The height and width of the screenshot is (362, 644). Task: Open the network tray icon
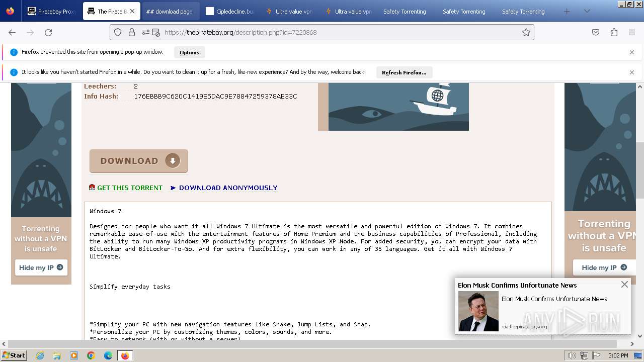point(584,355)
